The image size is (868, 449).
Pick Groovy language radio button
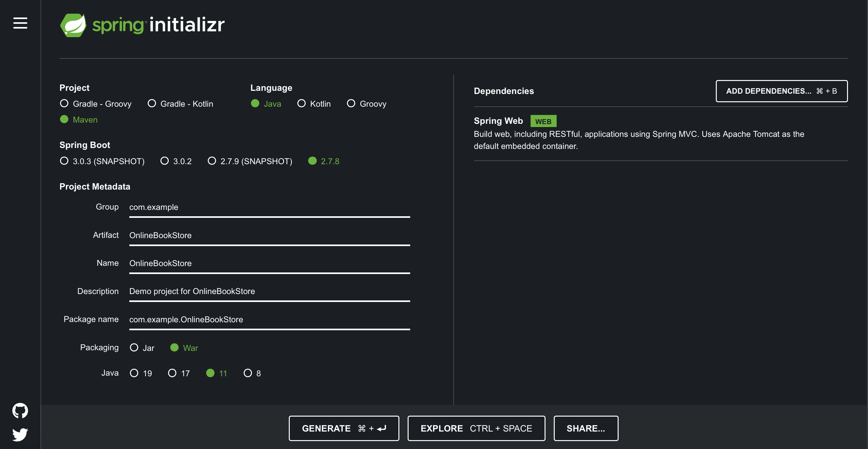pos(351,104)
